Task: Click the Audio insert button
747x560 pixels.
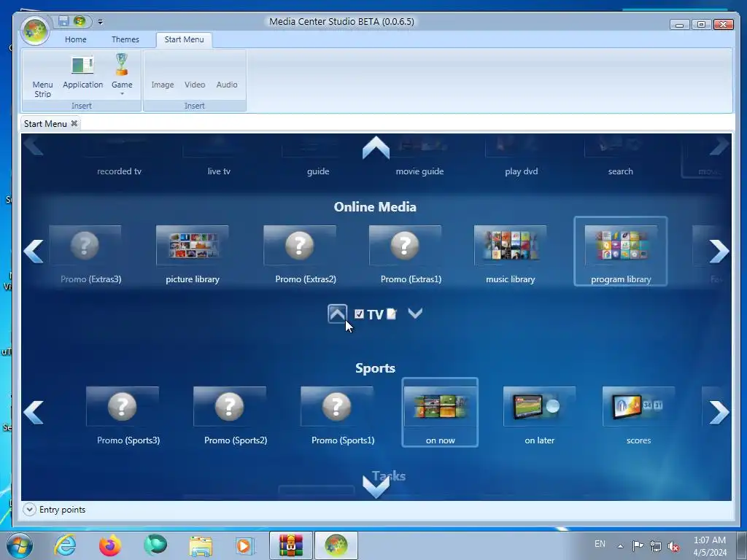Action: (x=227, y=85)
